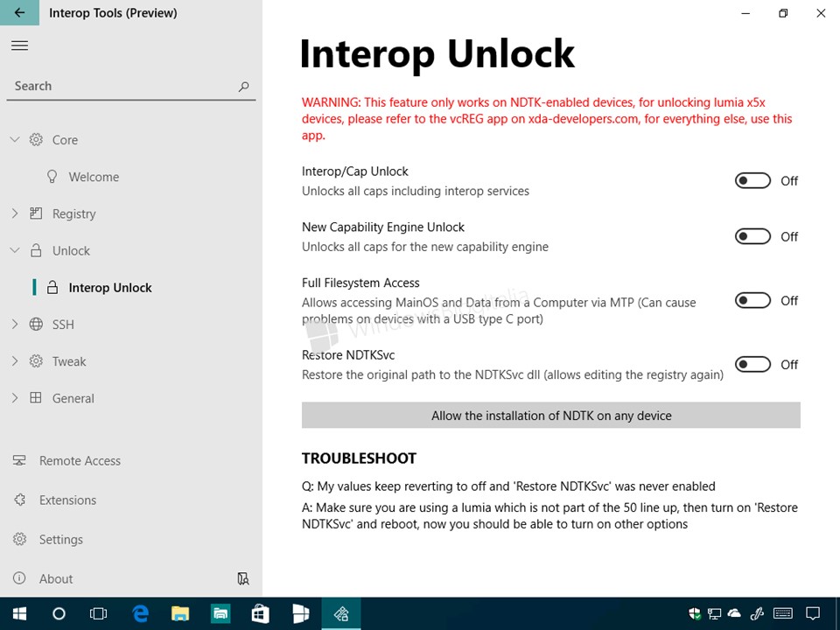The image size is (840, 630).
Task: Collapse the Unlock section chevron
Action: click(15, 250)
